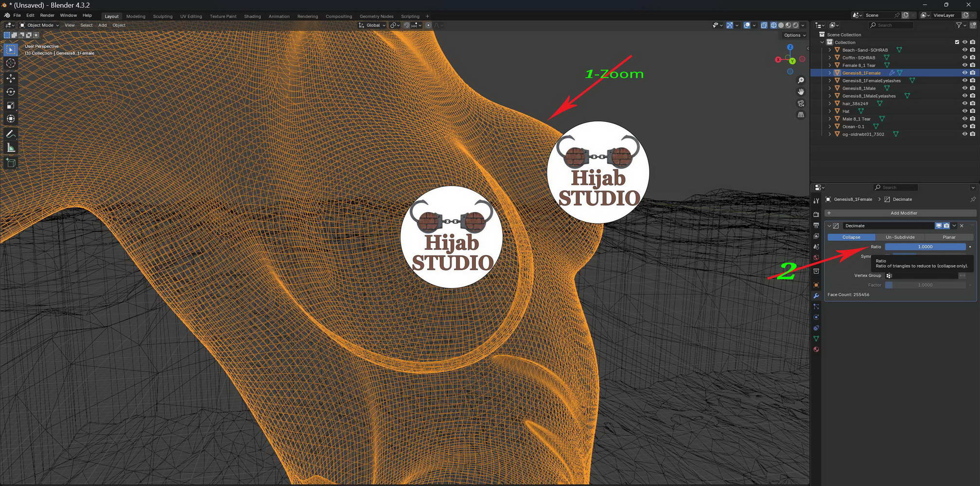980x486 pixels.
Task: Activate the Select Box tool
Action: point(11,50)
